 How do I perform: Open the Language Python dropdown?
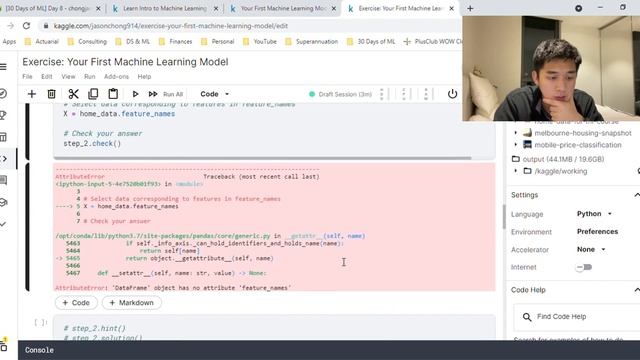tap(594, 214)
